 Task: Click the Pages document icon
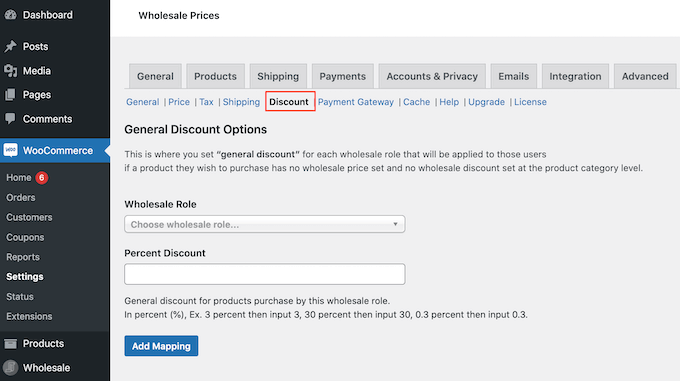tap(10, 94)
